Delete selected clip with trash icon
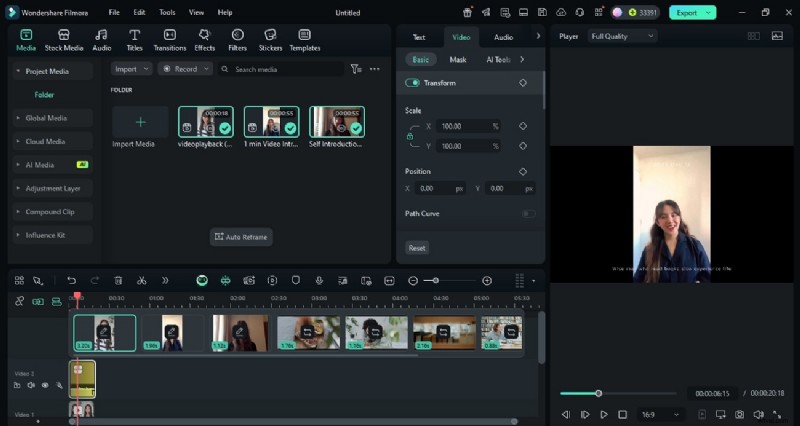This screenshot has width=800, height=426. pyautogui.click(x=118, y=281)
